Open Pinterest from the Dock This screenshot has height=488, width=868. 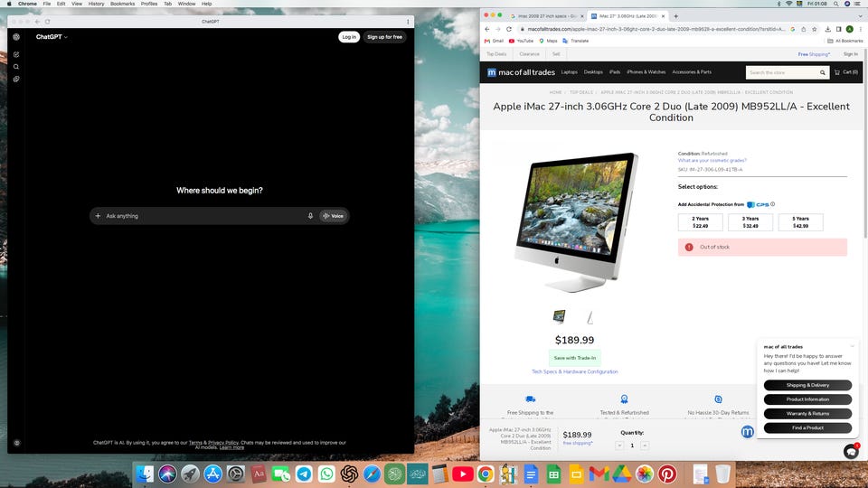[x=667, y=474]
